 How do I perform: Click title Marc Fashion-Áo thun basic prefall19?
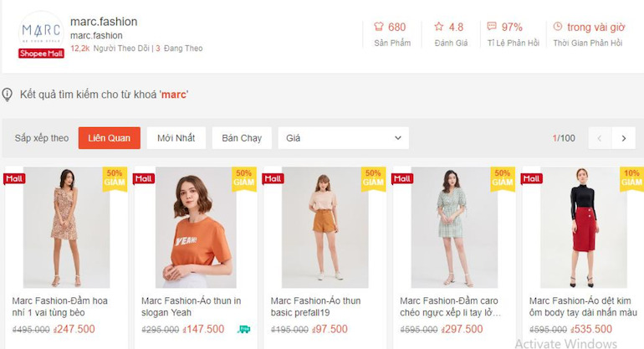pyautogui.click(x=316, y=306)
